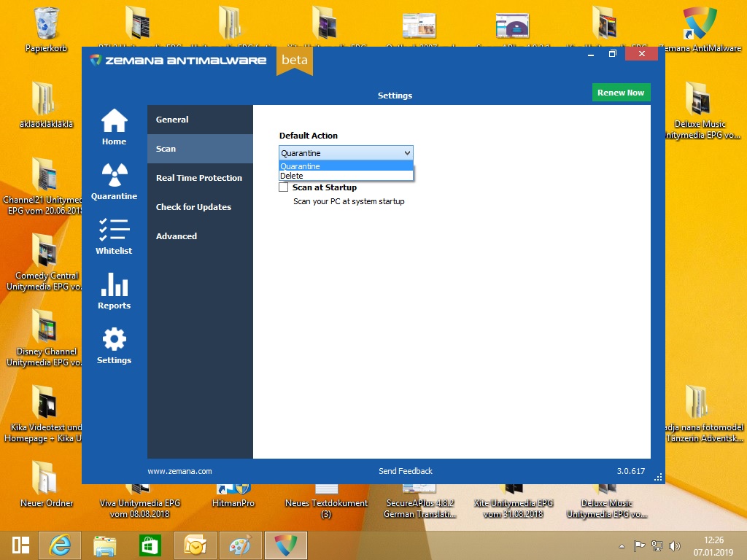The height and width of the screenshot is (560, 747).
Task: Launch Internet Explorer from taskbar
Action: pyautogui.click(x=59, y=545)
